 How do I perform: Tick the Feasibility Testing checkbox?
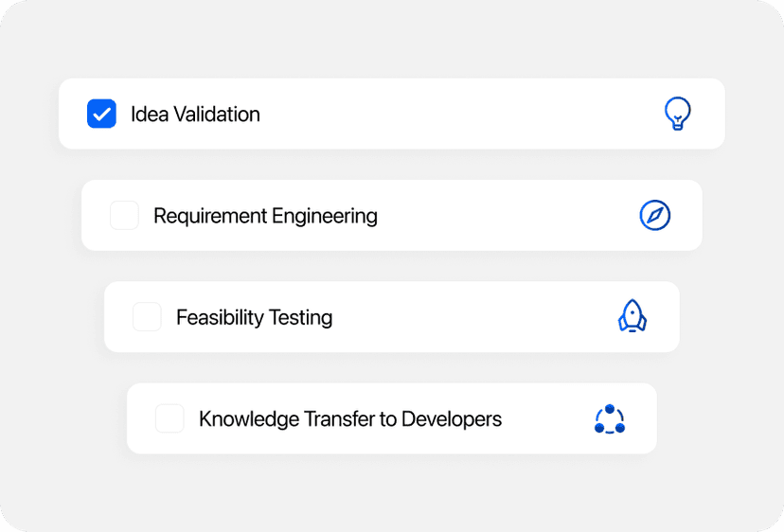tap(147, 317)
